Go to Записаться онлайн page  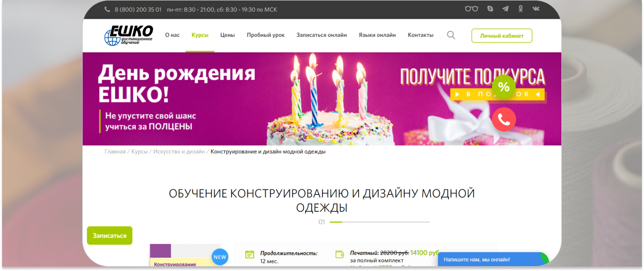pos(321,35)
